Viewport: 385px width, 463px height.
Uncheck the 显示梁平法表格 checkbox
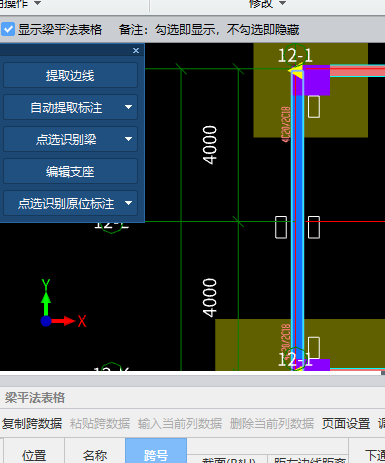(8, 29)
